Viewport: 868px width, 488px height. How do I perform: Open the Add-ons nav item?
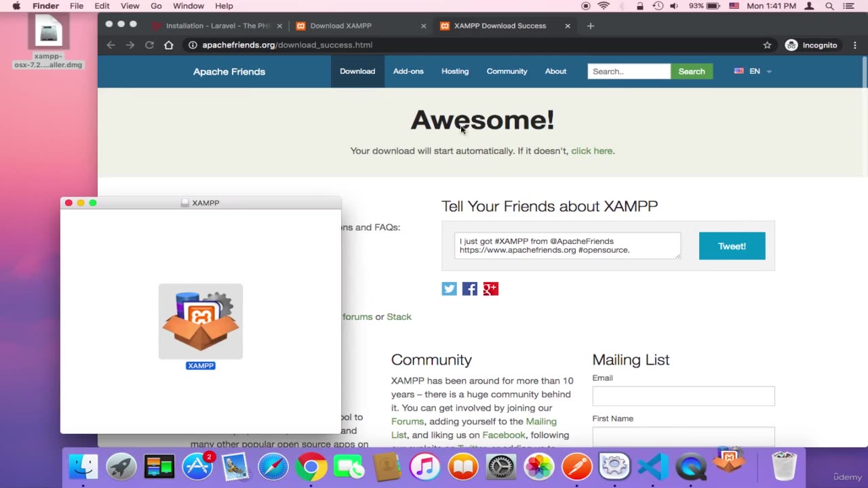point(408,71)
